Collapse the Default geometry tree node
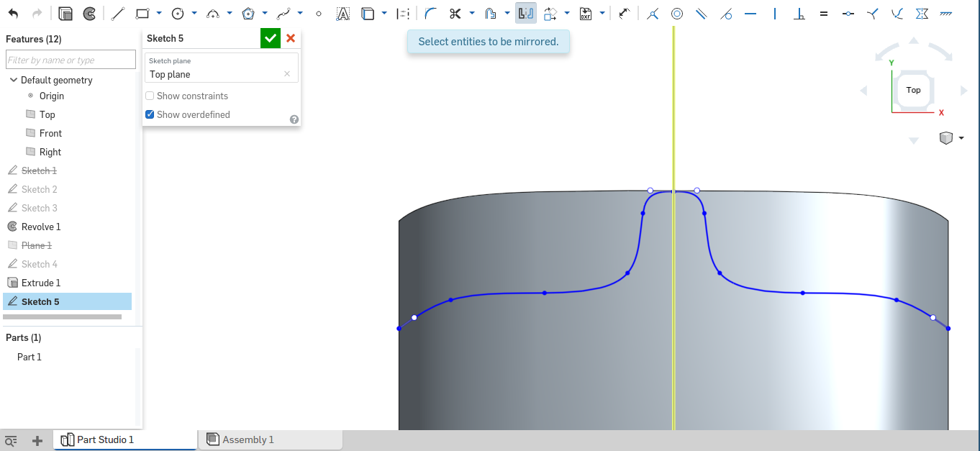Viewport: 980px width, 451px height. (x=14, y=80)
